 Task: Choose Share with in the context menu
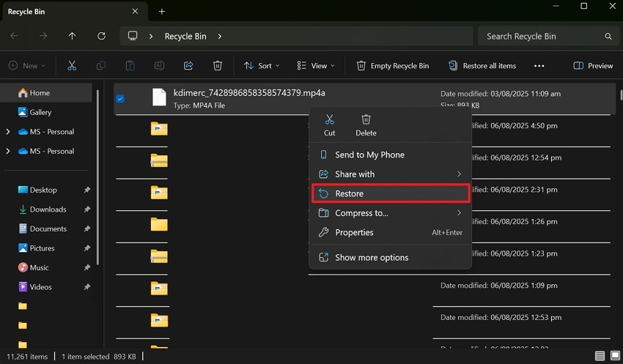391,174
